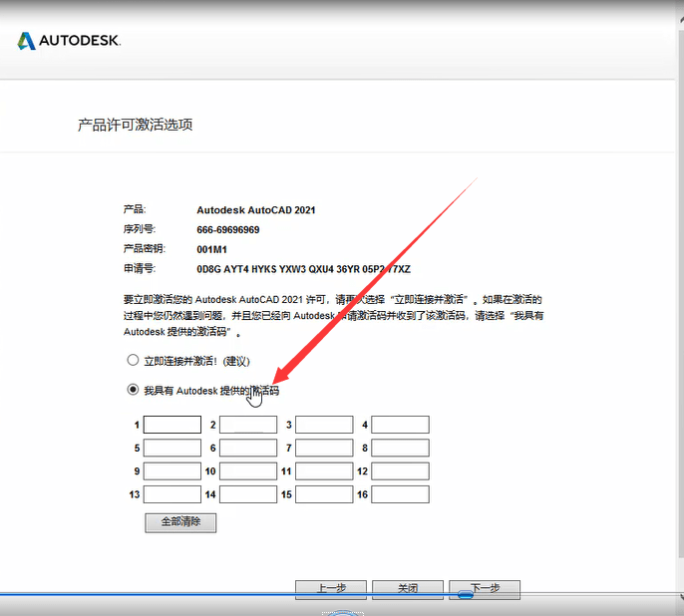Click activation code field 12
This screenshot has height=616, width=684.
pos(400,471)
